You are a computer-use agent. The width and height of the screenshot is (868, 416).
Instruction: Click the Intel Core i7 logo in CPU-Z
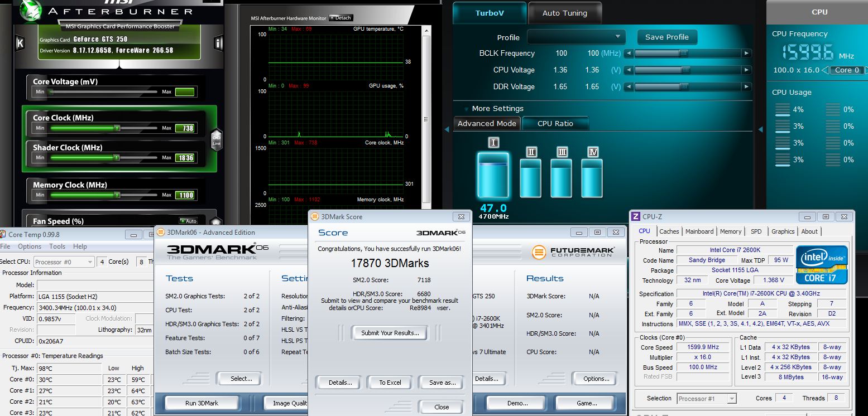822,265
